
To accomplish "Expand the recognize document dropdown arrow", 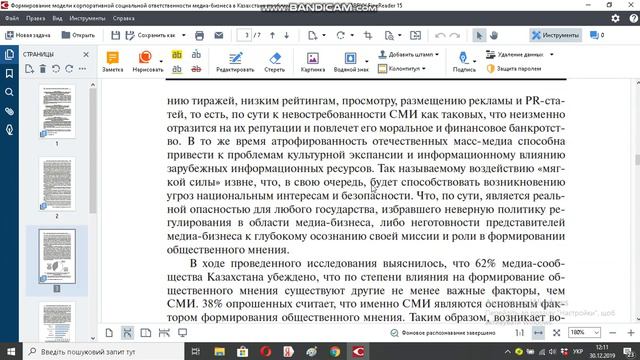I will pos(400,36).
